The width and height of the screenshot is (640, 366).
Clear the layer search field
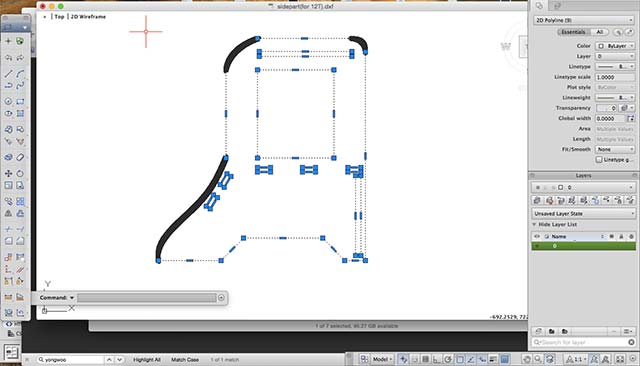[x=631, y=342]
